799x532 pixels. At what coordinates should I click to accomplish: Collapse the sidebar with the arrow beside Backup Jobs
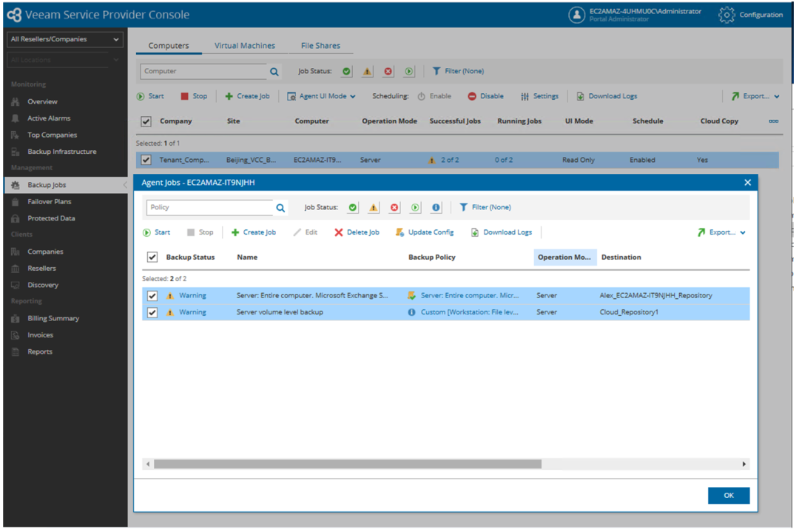[125, 185]
